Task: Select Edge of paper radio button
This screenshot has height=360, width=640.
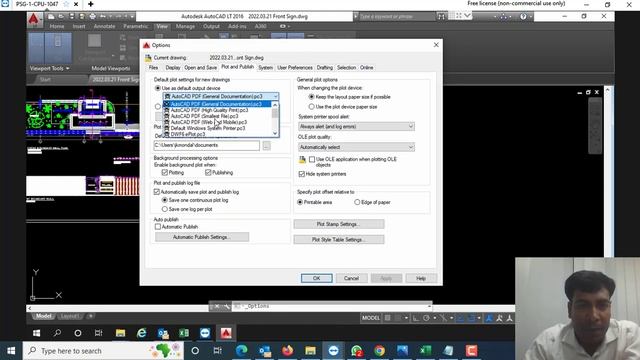Action: pos(357,202)
